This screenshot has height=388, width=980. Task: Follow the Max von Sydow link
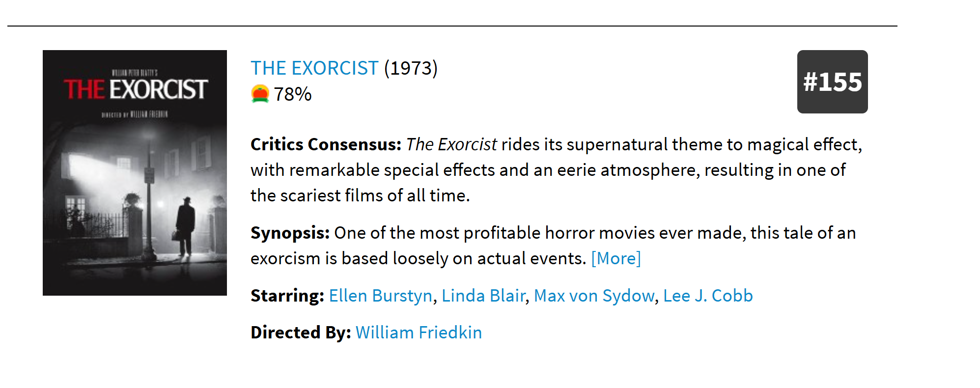(x=594, y=296)
